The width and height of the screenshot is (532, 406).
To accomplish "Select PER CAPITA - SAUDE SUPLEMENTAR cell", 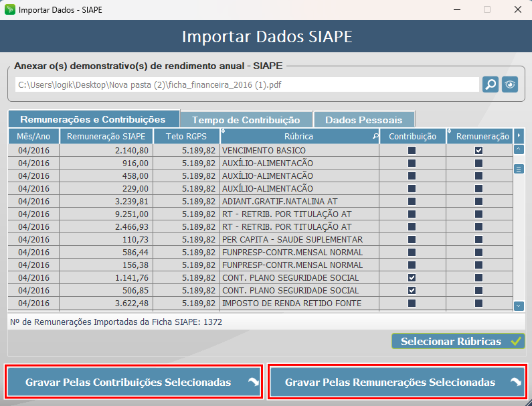I will 300,240.
